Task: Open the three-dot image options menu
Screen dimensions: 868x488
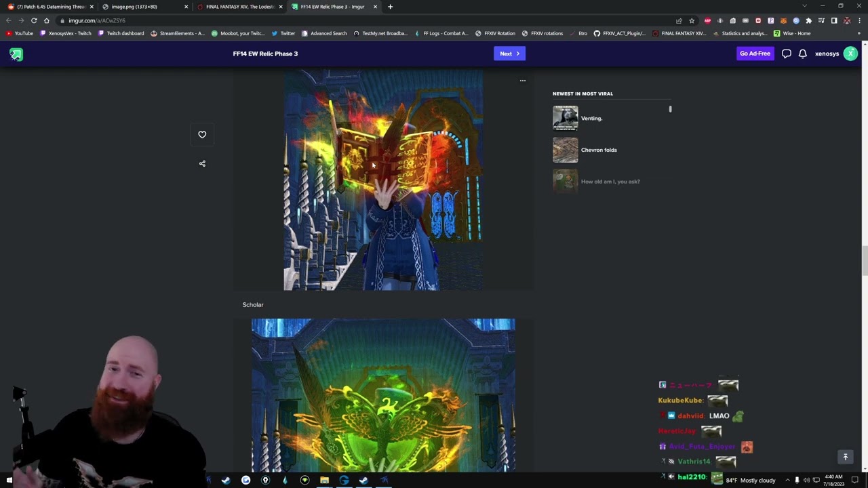Action: click(x=522, y=81)
